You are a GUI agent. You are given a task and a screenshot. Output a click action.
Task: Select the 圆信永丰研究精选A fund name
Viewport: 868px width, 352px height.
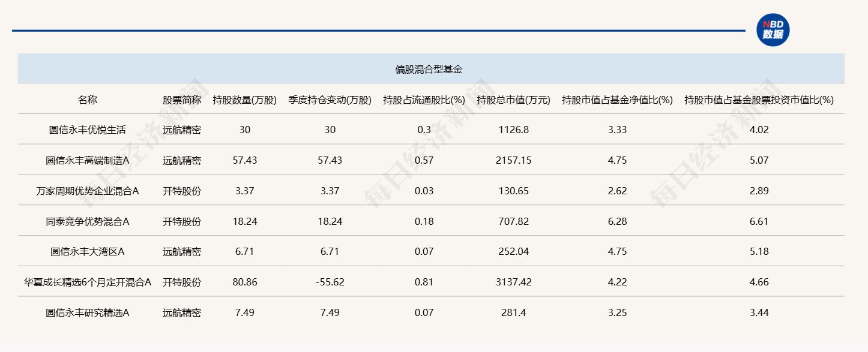[x=87, y=312]
